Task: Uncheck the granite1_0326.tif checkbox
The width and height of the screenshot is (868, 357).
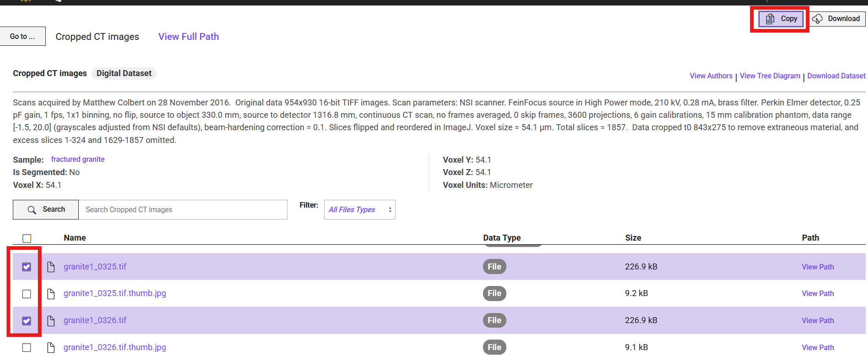Action: (27, 321)
